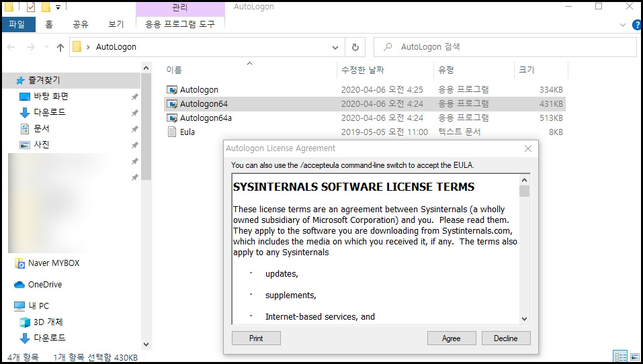Image resolution: width=643 pixels, height=364 pixels.
Task: Go up one folder level
Action: (x=60, y=47)
